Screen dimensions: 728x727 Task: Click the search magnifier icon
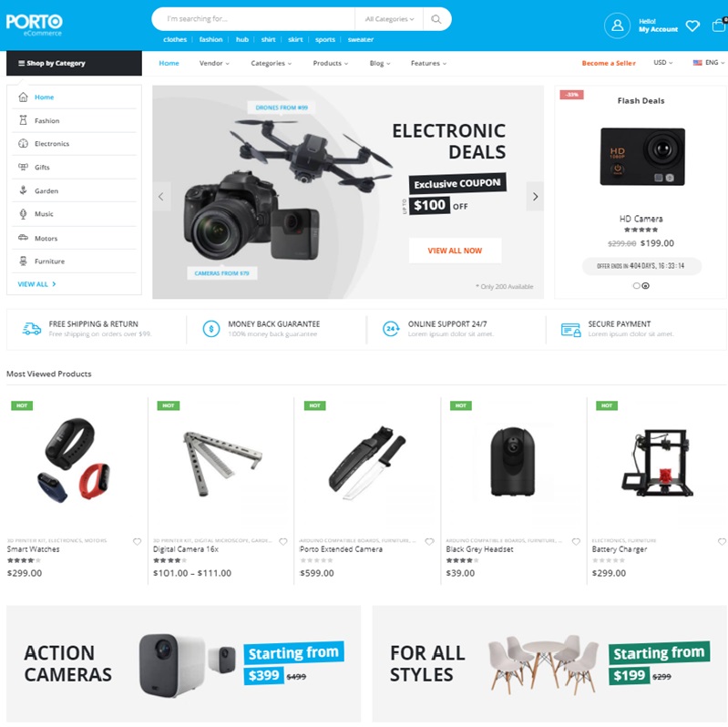436,19
